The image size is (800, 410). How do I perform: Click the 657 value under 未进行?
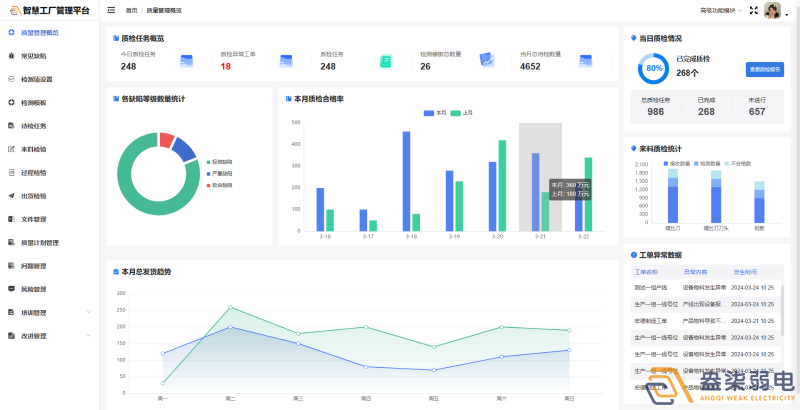coord(757,111)
